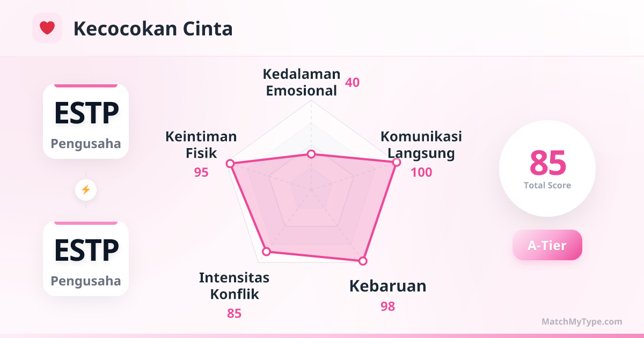
Task: Click the Kedalaman Emosional radar point
Action: [311, 155]
